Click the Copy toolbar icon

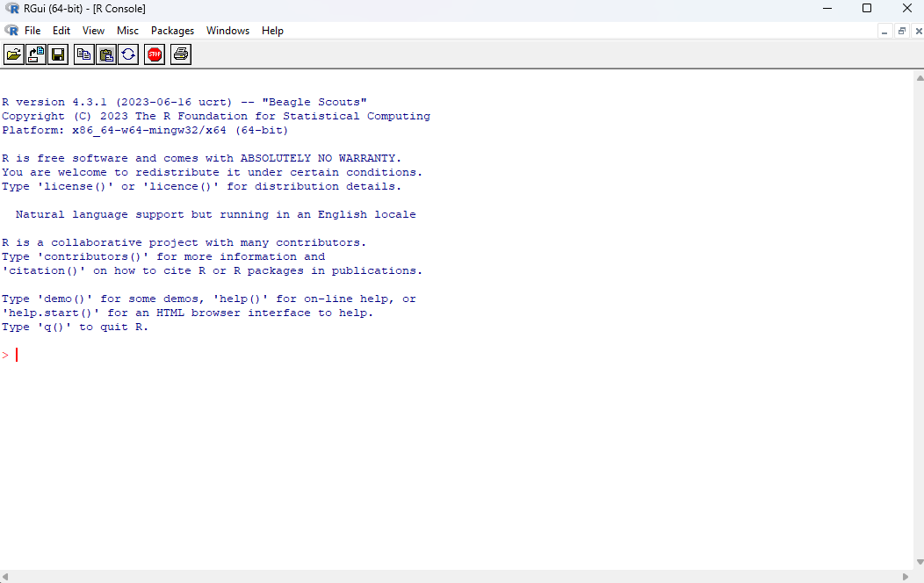83,54
